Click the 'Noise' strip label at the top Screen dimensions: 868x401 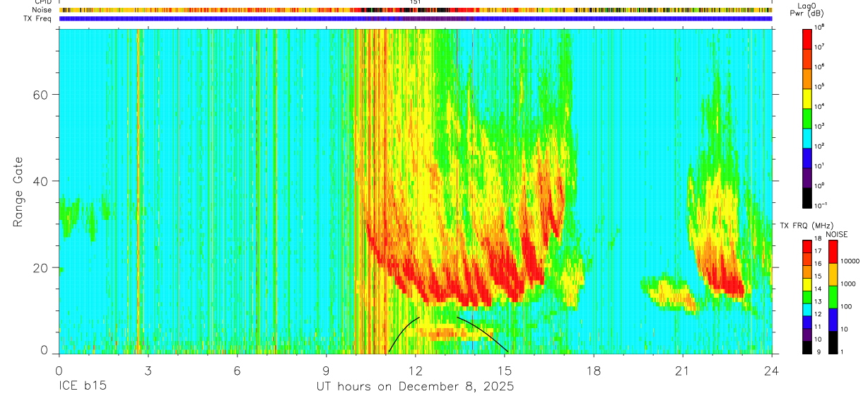point(42,10)
